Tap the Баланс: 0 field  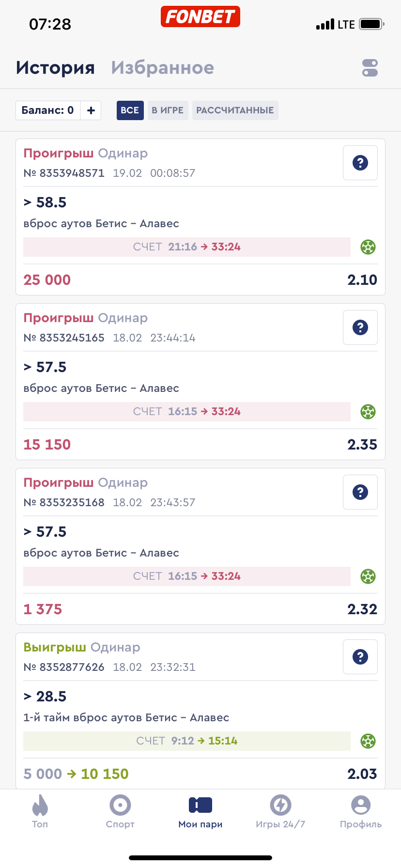coord(48,110)
